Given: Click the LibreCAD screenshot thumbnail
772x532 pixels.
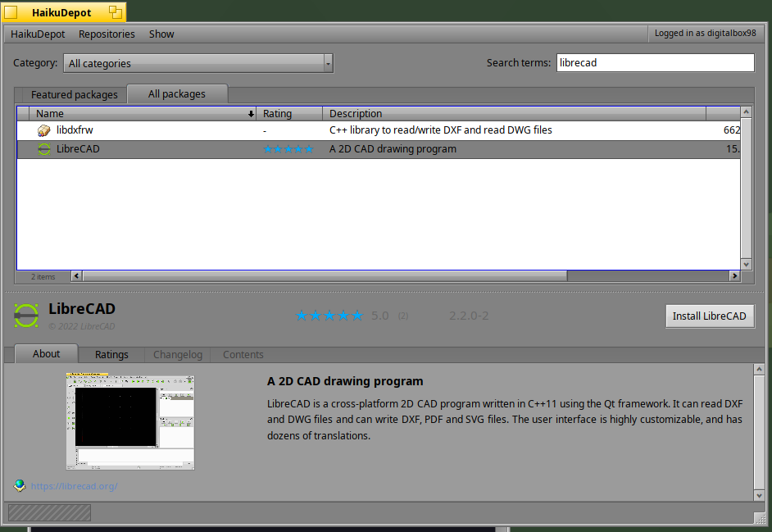Looking at the screenshot, I should click(130, 421).
